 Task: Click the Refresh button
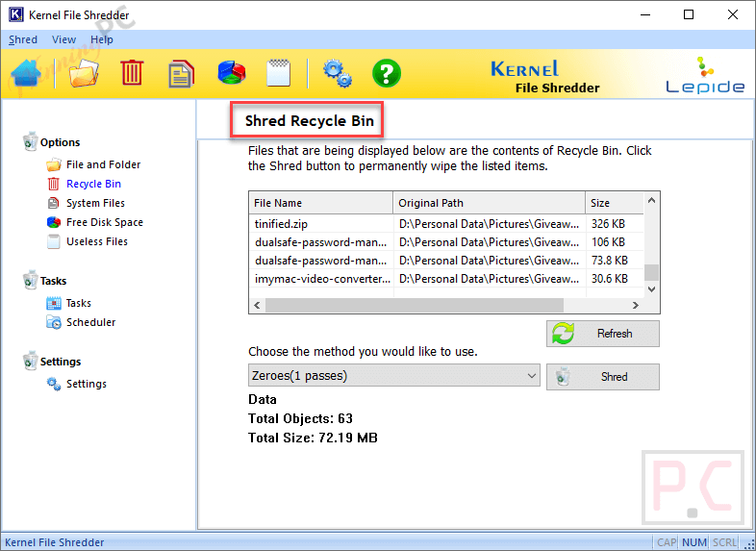[603, 334]
